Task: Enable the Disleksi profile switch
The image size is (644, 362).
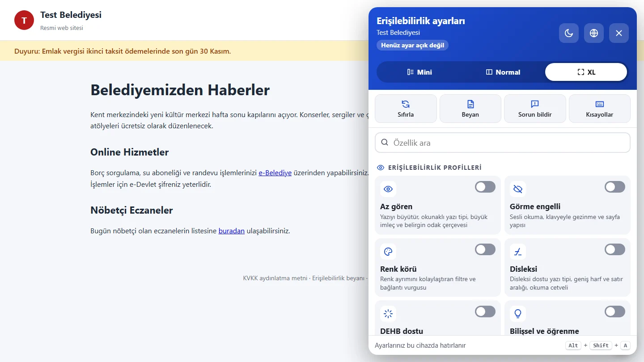Action: [615, 249]
